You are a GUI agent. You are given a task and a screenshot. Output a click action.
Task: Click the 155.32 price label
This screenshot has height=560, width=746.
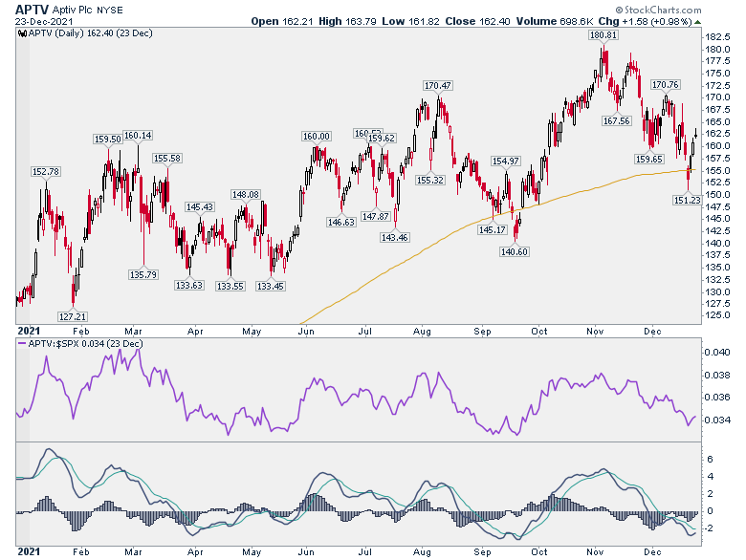click(x=430, y=180)
